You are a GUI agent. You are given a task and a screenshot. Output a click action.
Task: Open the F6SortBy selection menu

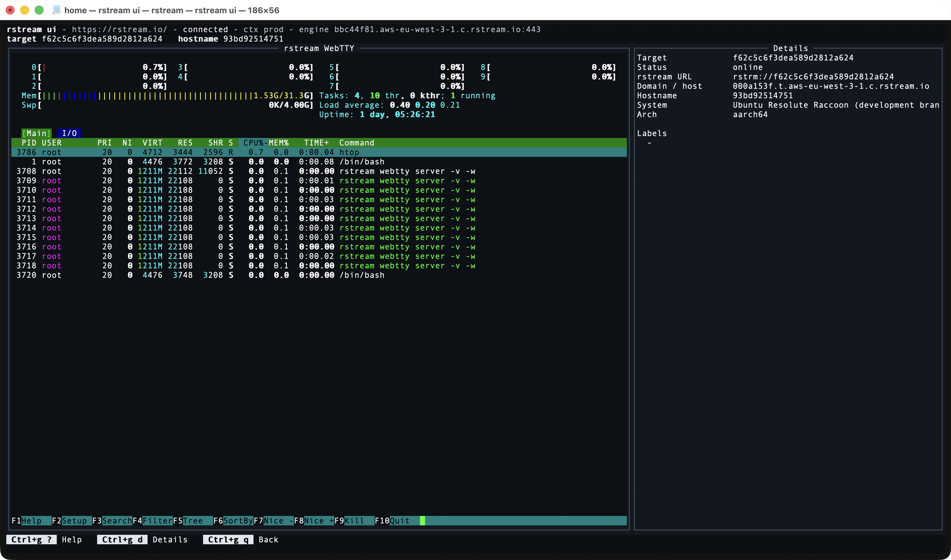coord(233,520)
